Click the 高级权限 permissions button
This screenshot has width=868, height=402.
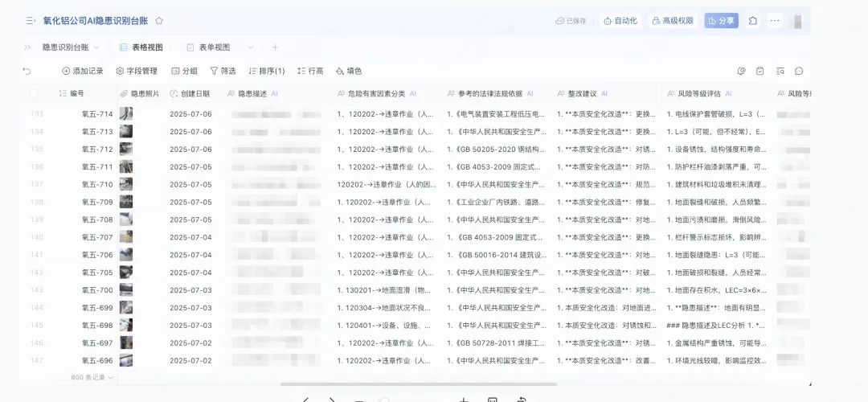click(673, 21)
